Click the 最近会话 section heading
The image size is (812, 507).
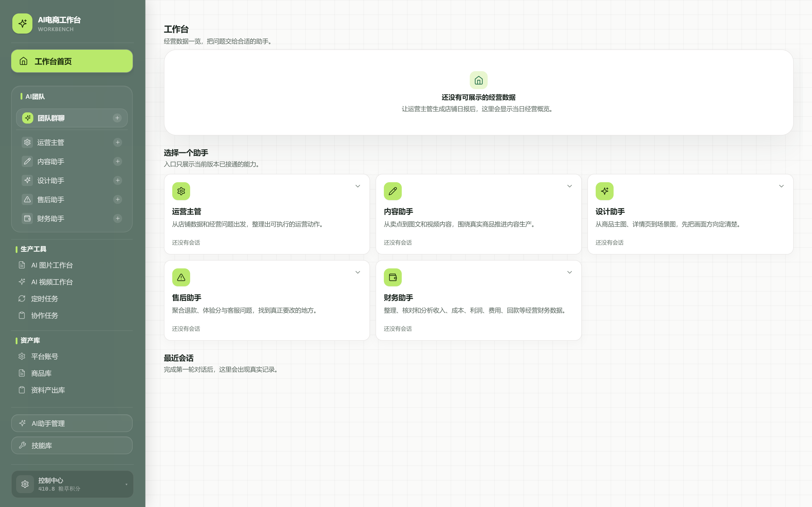point(179,358)
